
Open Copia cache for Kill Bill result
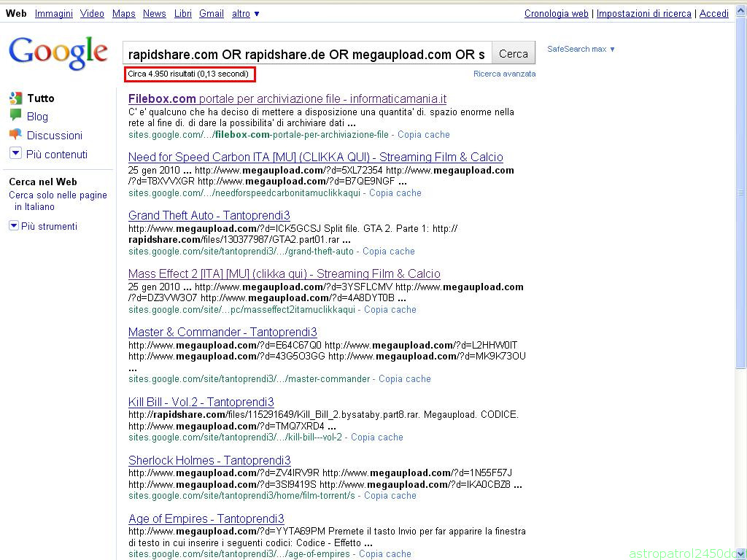point(377,437)
